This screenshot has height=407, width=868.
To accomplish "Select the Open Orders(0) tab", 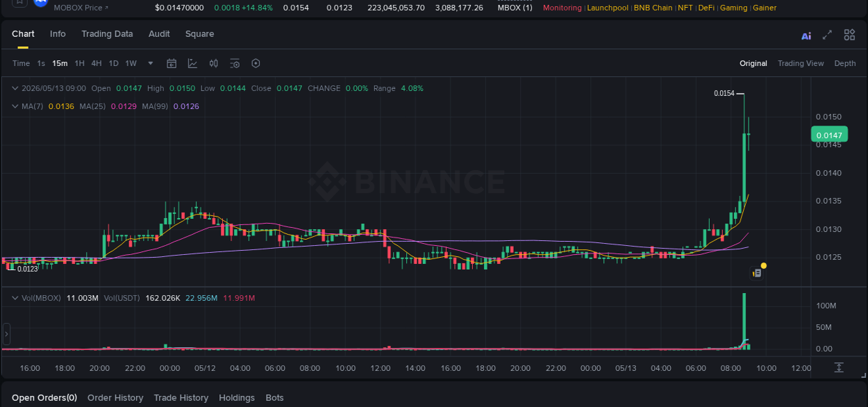I will click(x=44, y=398).
